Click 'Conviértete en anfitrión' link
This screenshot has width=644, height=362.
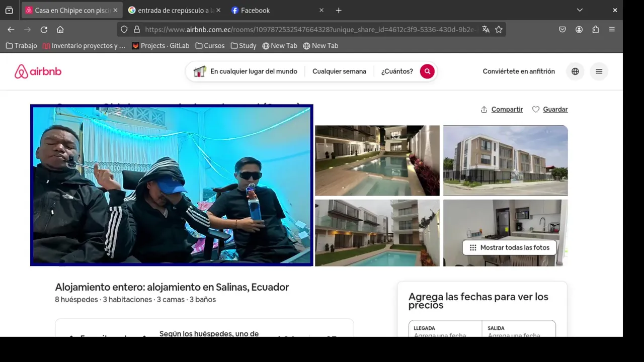click(519, 71)
